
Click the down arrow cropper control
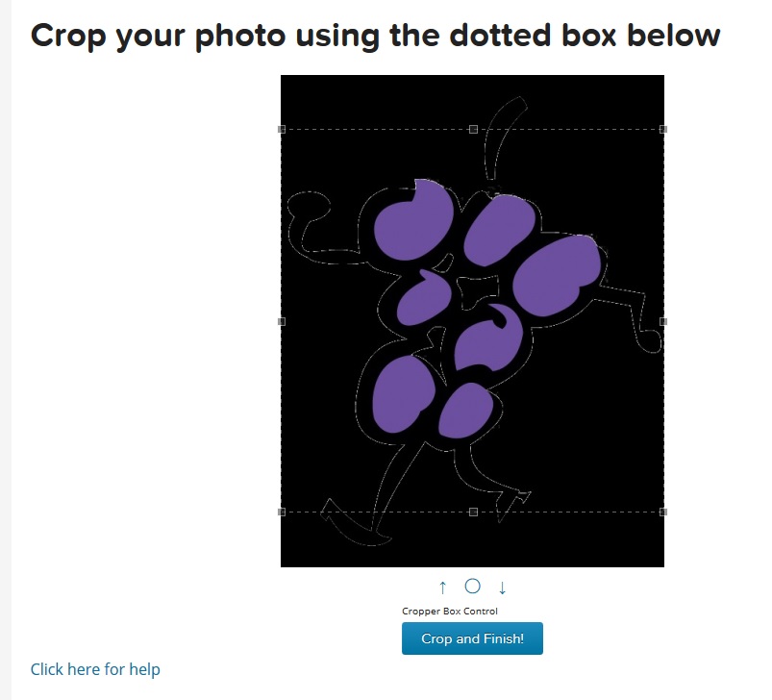point(502,587)
